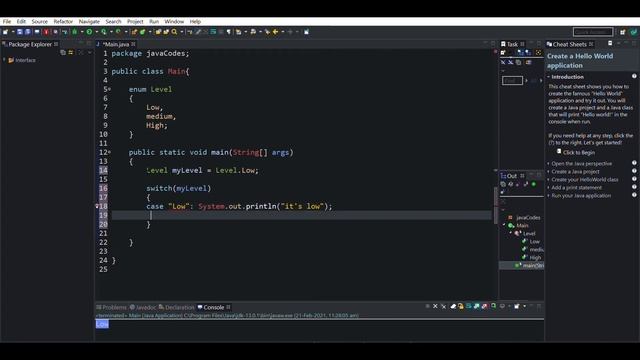
Task: Switch to the Declaration tab
Action: 176,307
